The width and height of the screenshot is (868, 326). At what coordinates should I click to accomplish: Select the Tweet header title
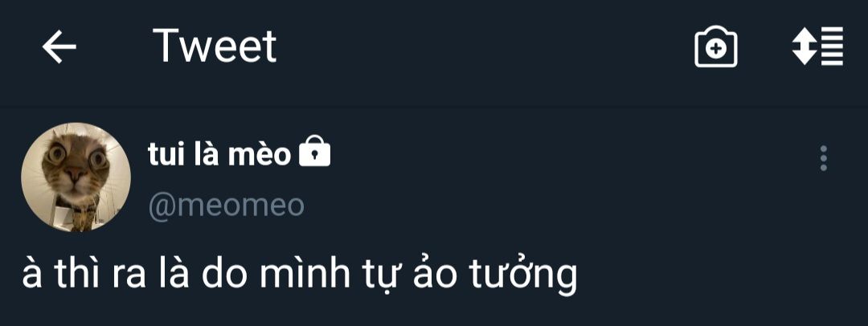click(x=215, y=47)
